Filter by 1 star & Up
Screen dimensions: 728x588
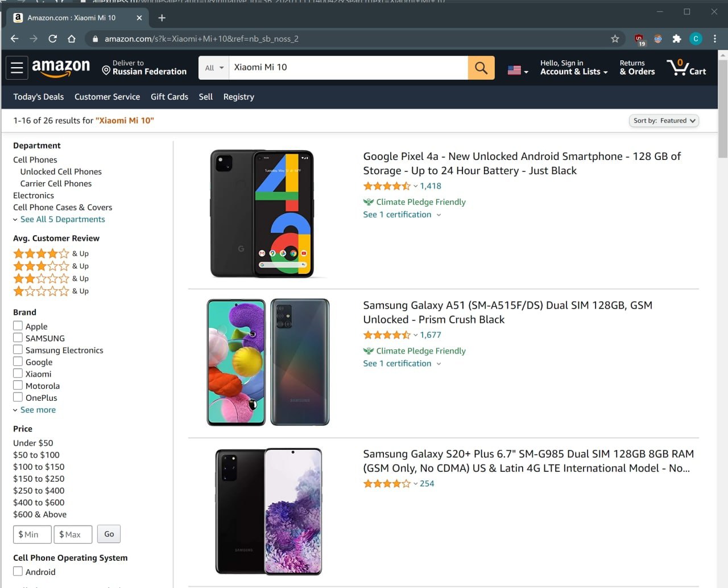pyautogui.click(x=51, y=291)
